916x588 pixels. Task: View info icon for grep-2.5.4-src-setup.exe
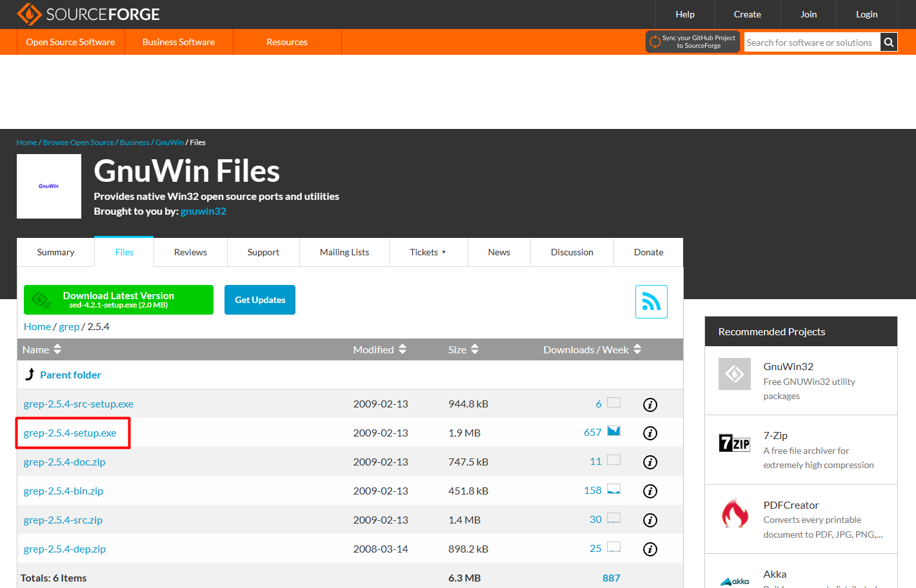tap(650, 405)
